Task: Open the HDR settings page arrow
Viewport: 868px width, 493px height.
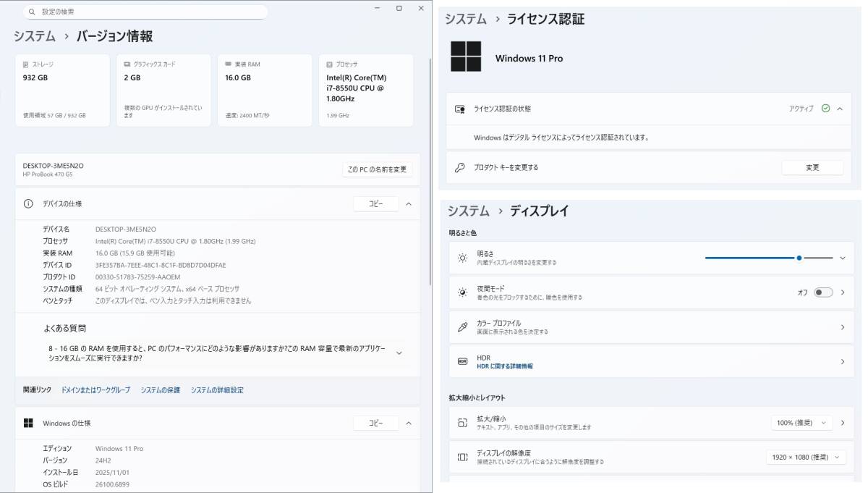Action: point(843,361)
